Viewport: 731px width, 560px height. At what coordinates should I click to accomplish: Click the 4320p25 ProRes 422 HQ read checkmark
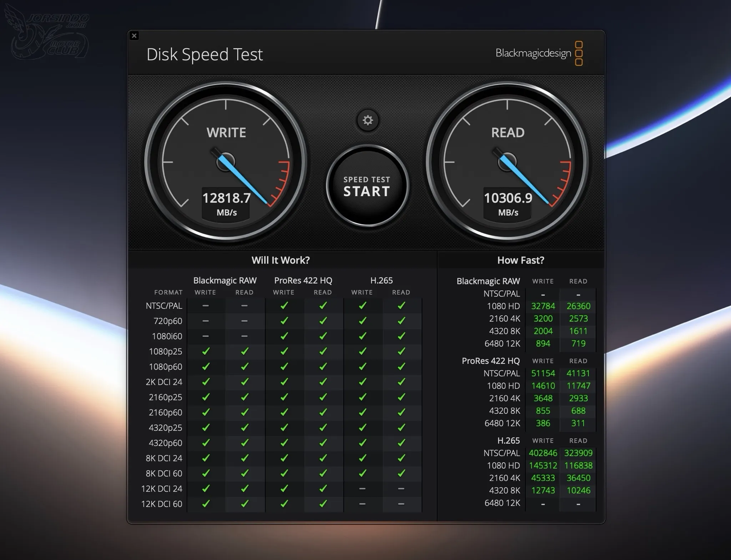point(323,428)
